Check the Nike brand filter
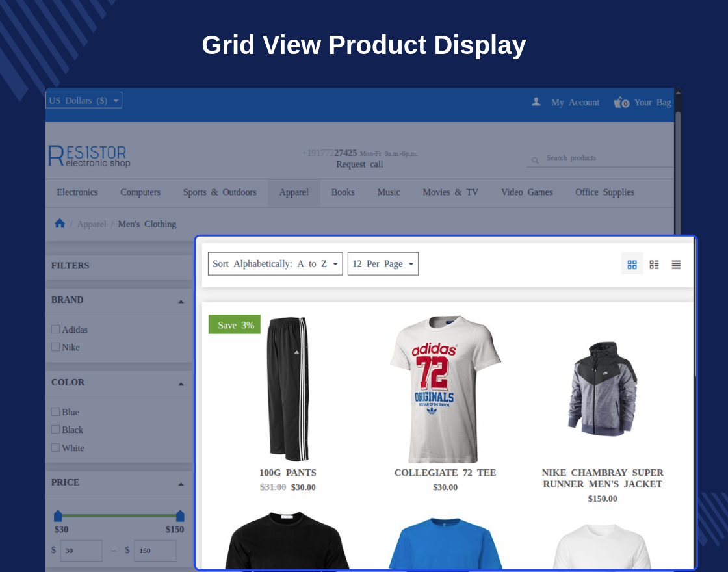Image resolution: width=728 pixels, height=572 pixels. [55, 347]
